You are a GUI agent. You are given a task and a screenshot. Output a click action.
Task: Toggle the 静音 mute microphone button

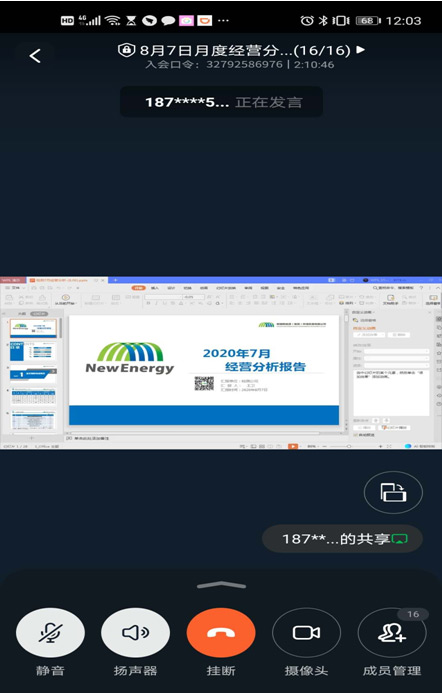tap(50, 633)
